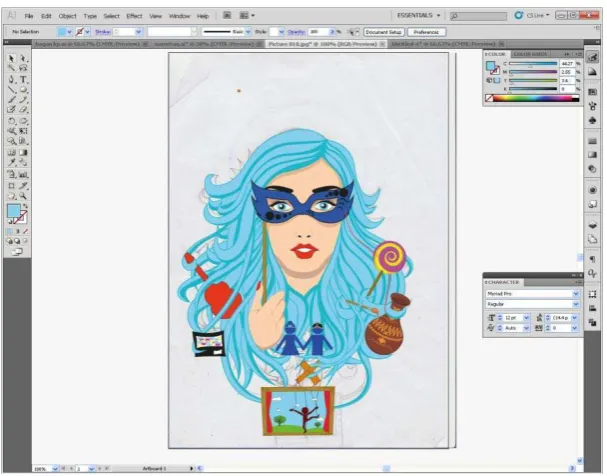607x476 pixels.
Task: Select the Selection (black arrow) tool
Action: [12, 58]
